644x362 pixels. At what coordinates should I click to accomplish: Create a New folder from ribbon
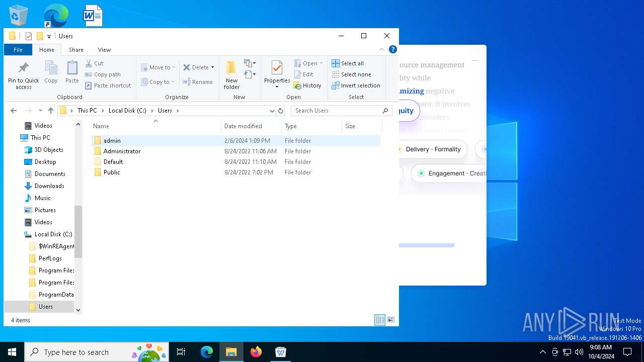(x=231, y=75)
